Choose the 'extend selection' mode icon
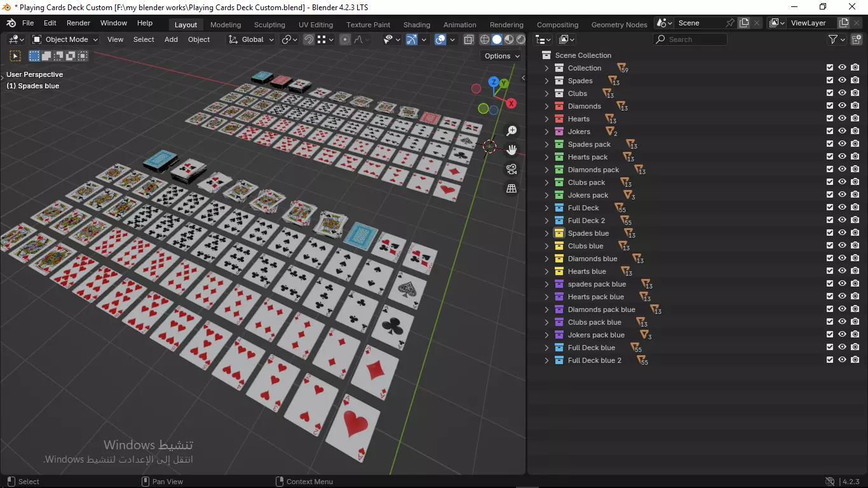Screen dimensions: 868x488 (x=46, y=56)
